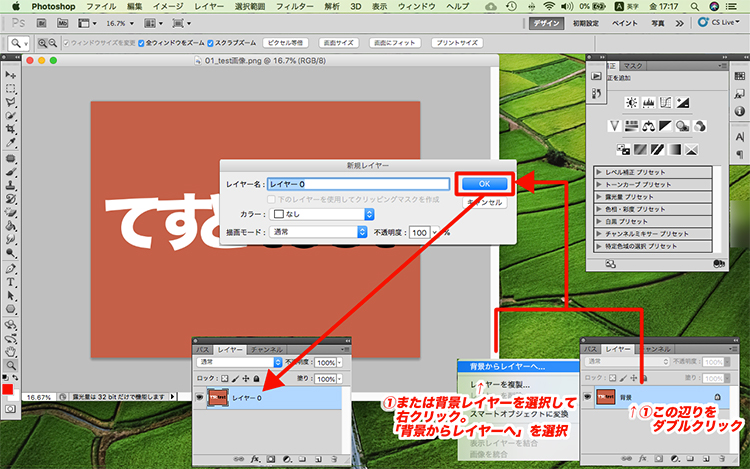Screen dimensions: 750x469
Task: Select the Clone Stamp tool
Action: pyautogui.click(x=11, y=185)
